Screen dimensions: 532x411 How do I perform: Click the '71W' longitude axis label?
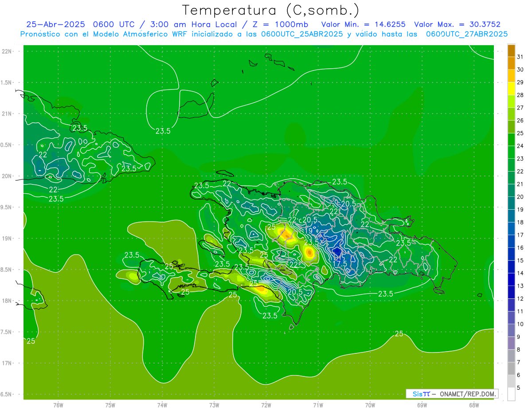[x=318, y=405]
